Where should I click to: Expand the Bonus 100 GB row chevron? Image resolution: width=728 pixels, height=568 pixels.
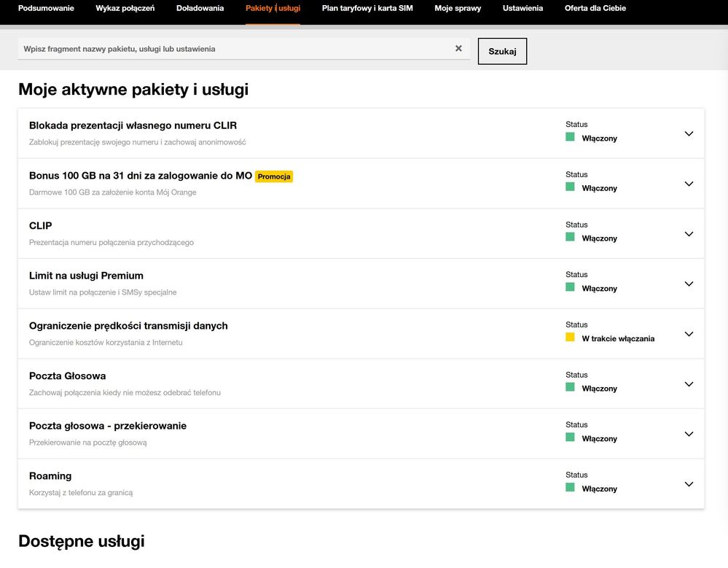(x=689, y=184)
